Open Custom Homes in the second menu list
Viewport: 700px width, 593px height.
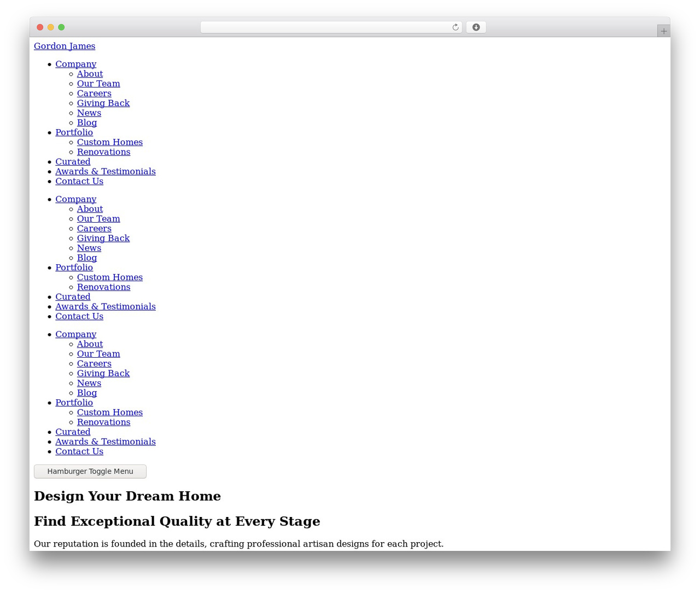click(110, 277)
